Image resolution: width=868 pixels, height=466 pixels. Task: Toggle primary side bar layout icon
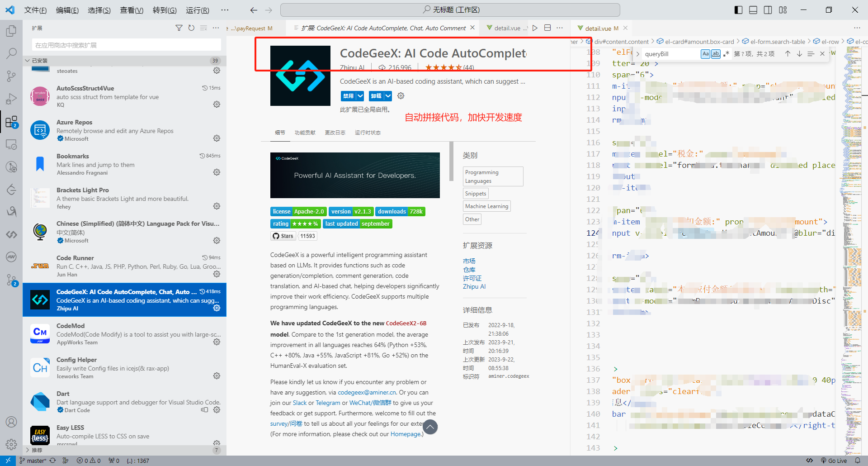tap(738, 10)
